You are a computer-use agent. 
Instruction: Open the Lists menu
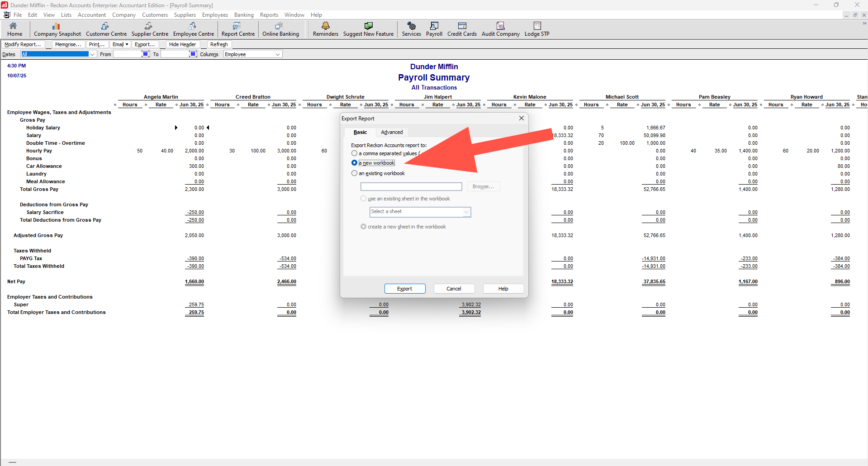(x=66, y=15)
